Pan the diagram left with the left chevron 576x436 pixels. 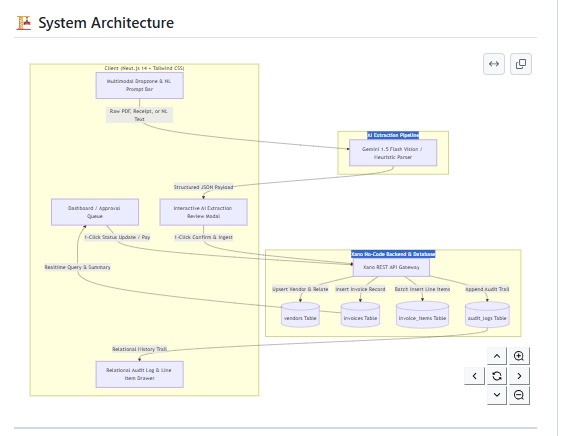click(x=475, y=376)
